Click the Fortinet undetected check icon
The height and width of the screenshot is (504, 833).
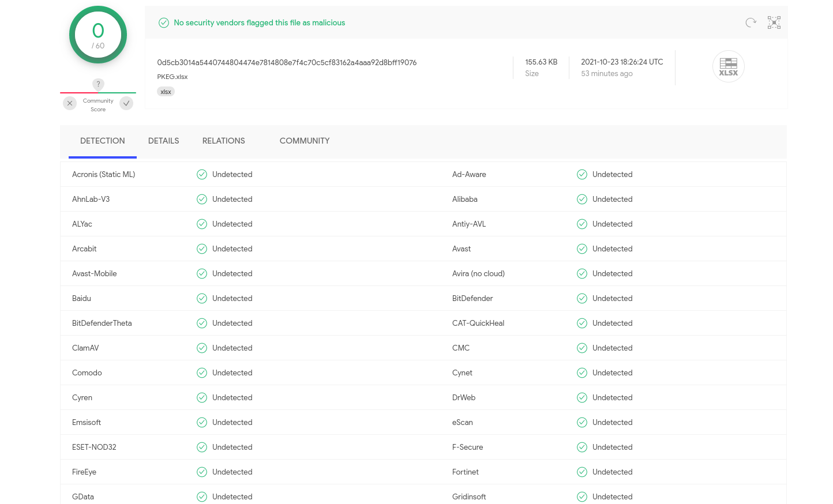(x=582, y=472)
